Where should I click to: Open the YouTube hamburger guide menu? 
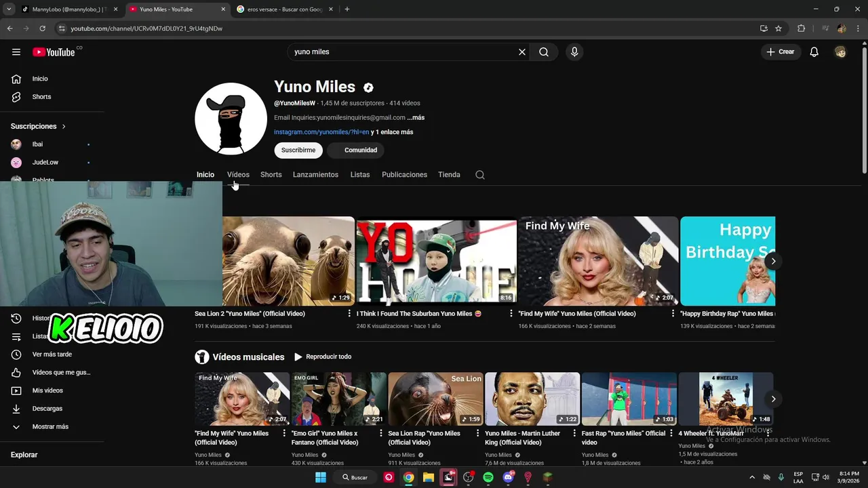[x=16, y=52]
